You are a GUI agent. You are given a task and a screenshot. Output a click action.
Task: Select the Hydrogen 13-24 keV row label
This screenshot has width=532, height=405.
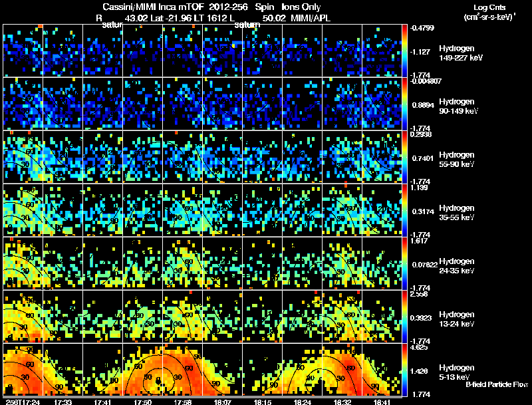[x=457, y=319]
